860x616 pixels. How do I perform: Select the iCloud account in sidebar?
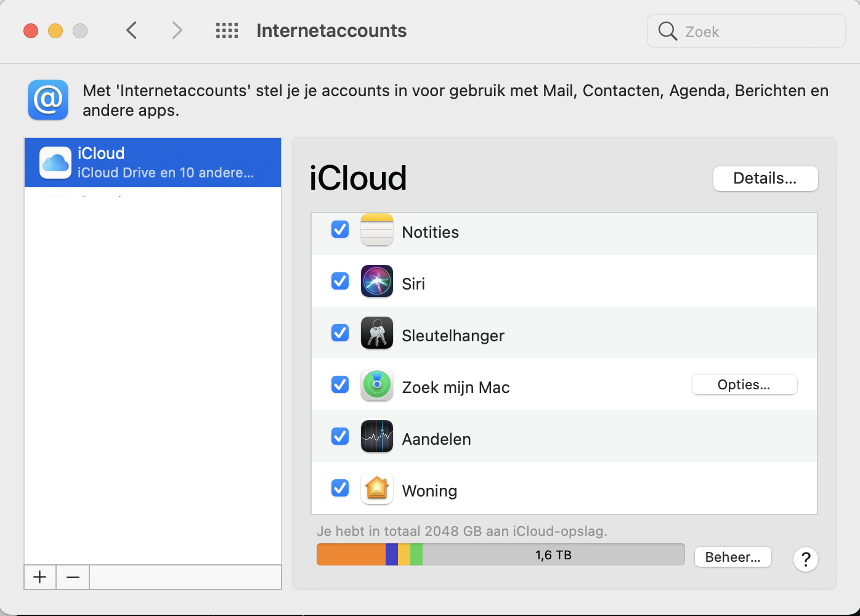point(153,163)
